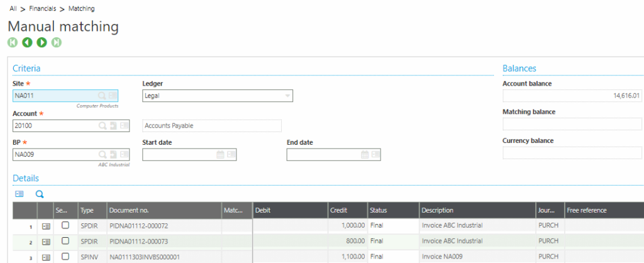This screenshot has height=263, width=644.
Task: Open the Details grid card view options
Action: [x=19, y=195]
